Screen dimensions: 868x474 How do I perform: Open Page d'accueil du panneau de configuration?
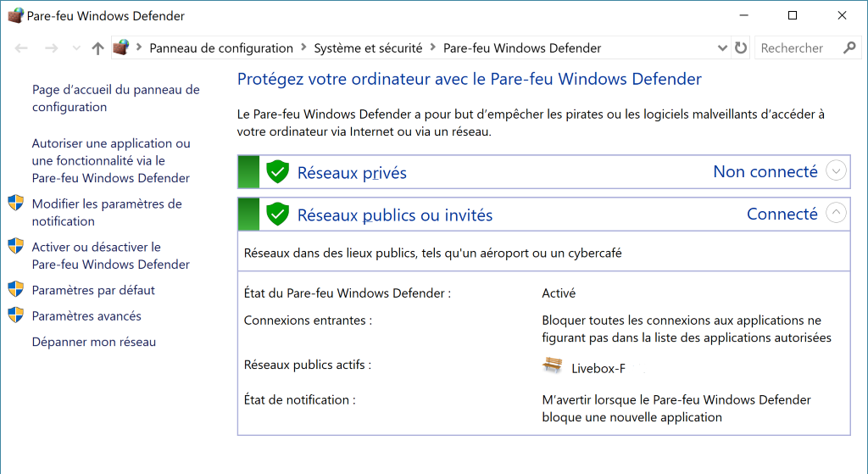pos(115,98)
